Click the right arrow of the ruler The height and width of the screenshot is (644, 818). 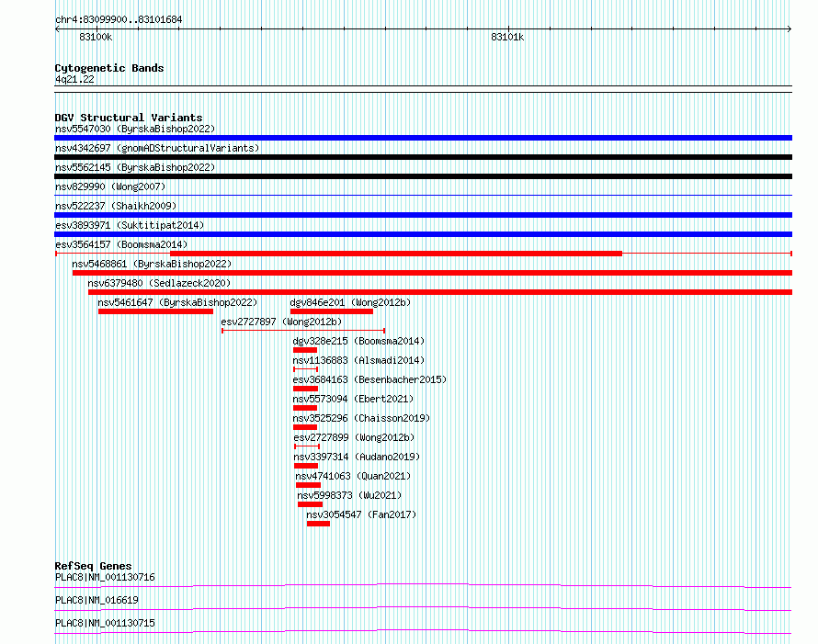pos(790,29)
